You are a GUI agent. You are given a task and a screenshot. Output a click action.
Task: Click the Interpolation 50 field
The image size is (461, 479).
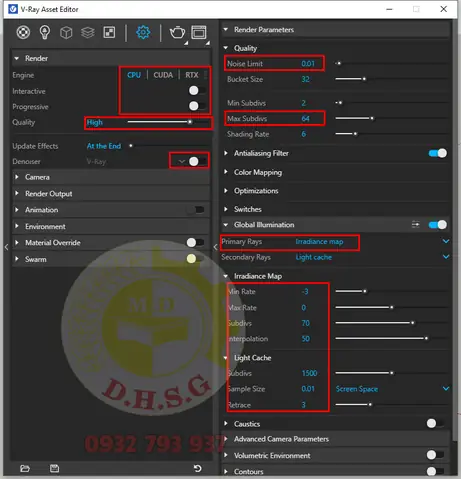tap(305, 339)
